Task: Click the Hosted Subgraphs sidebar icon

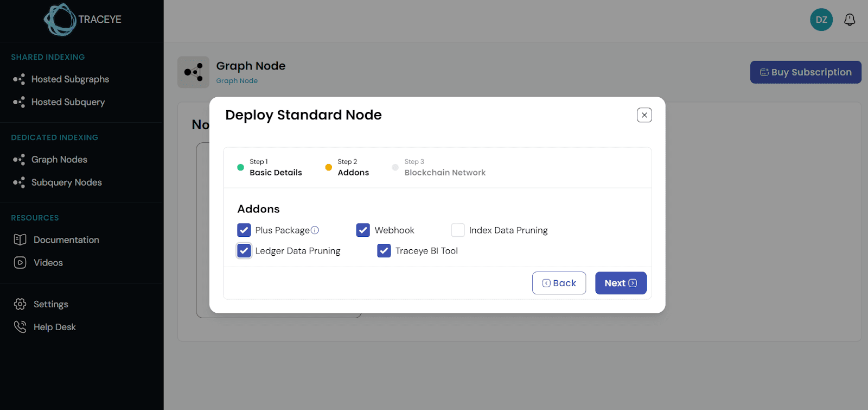Action: pyautogui.click(x=19, y=79)
